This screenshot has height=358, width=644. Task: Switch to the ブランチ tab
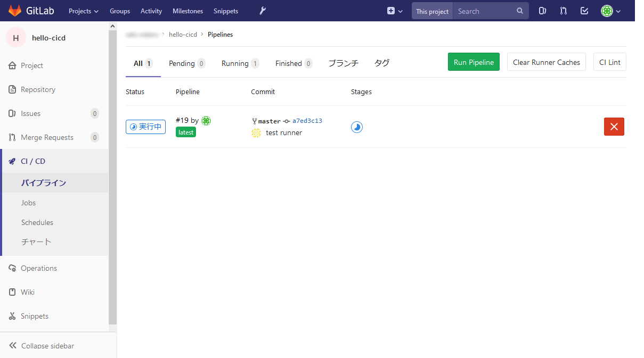click(343, 63)
